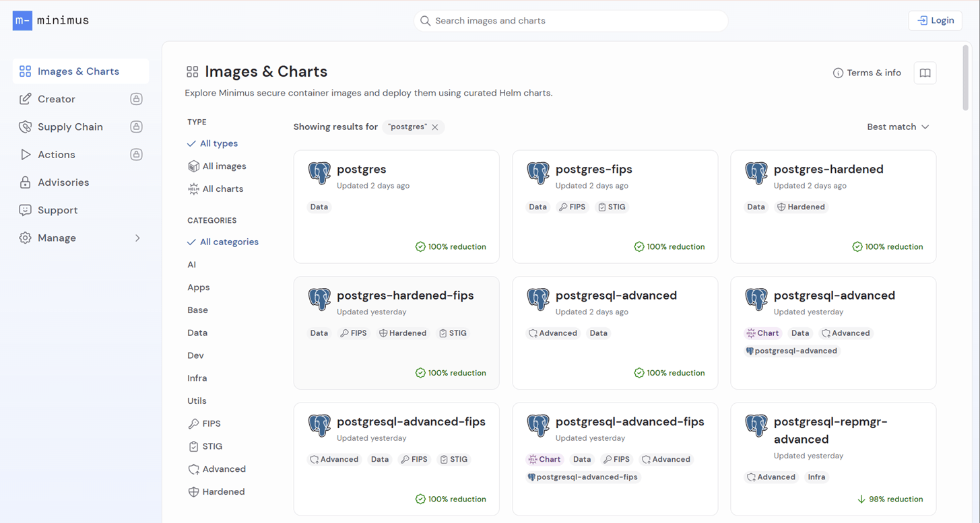Click the postgresql-repmgr-advanced elephant icon

click(x=756, y=425)
